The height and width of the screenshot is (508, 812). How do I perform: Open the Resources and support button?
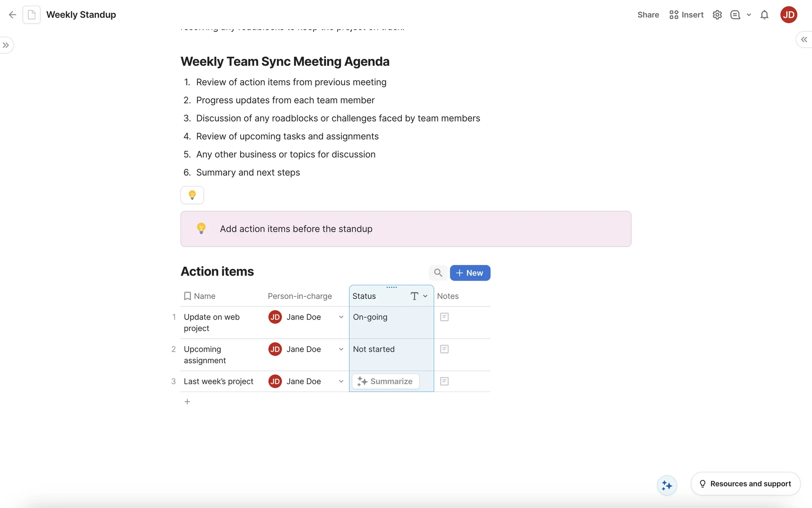(x=745, y=483)
